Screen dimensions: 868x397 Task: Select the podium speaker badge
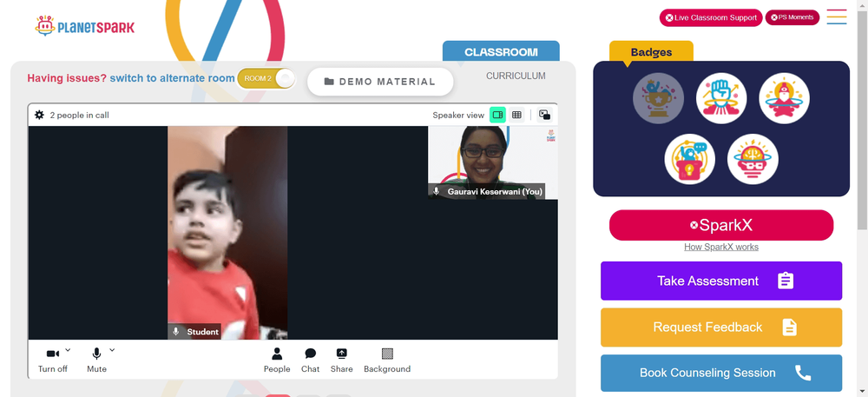pyautogui.click(x=690, y=160)
